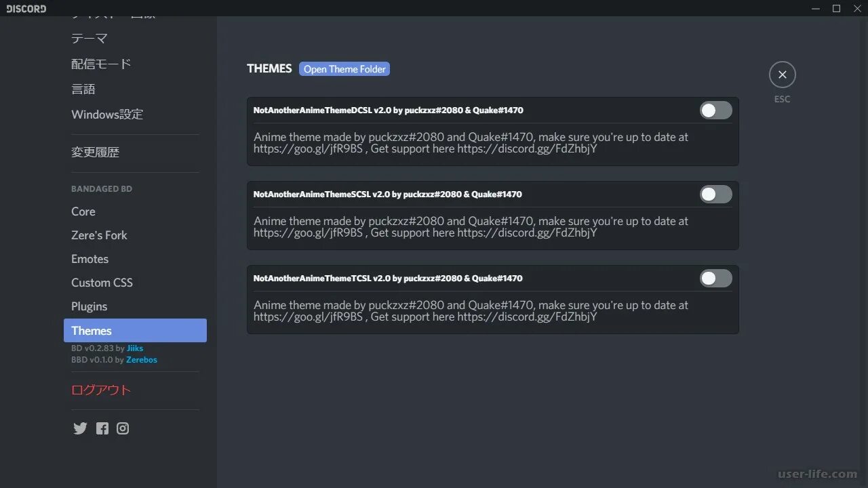Close settings with the X circle button
Viewport: 868px width, 488px height.
tap(782, 75)
